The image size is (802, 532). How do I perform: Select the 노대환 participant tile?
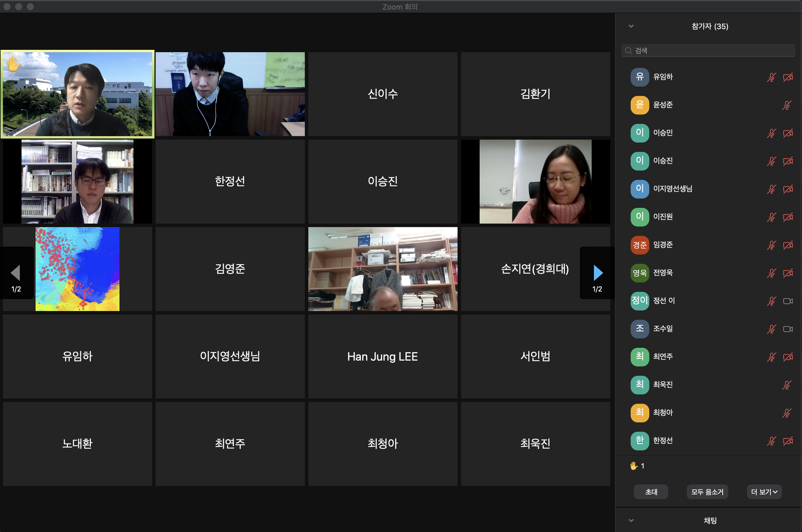(x=77, y=444)
